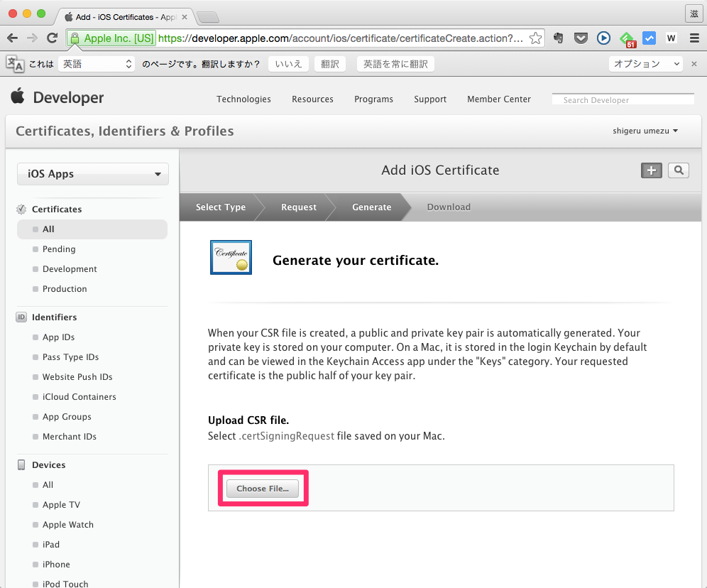Viewport: 707px width, 588px height.
Task: Click the green lock Apple Inc. security badge
Action: 112,38
